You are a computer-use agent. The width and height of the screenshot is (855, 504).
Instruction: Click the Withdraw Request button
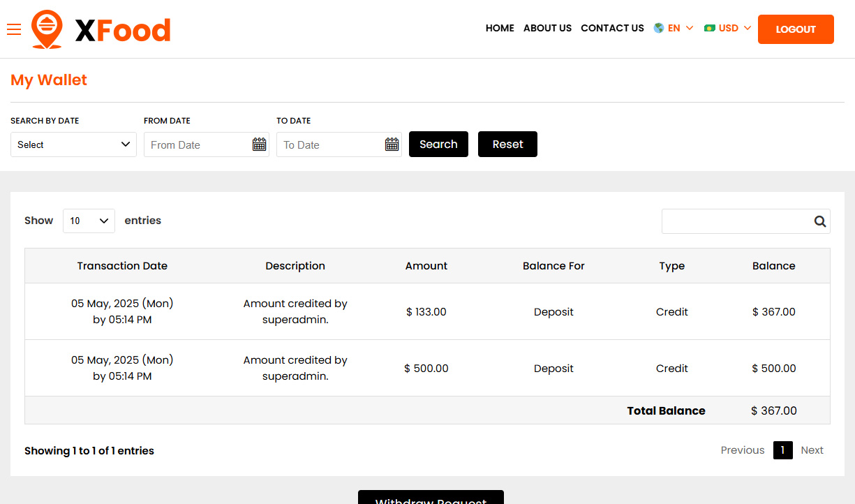430,498
